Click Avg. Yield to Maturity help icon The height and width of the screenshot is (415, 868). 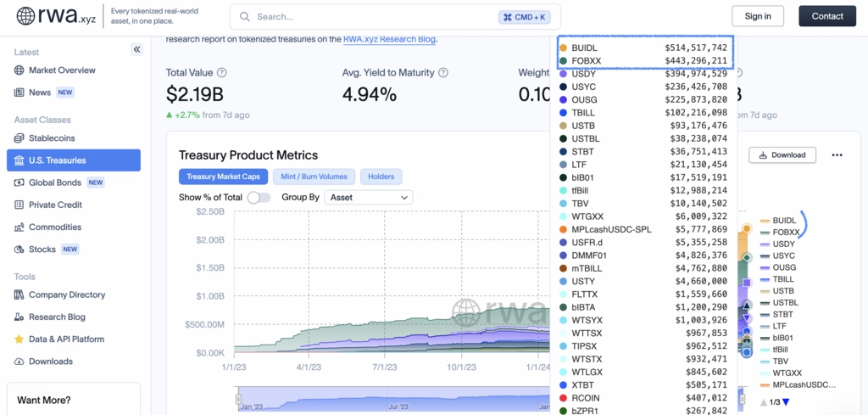tap(442, 73)
